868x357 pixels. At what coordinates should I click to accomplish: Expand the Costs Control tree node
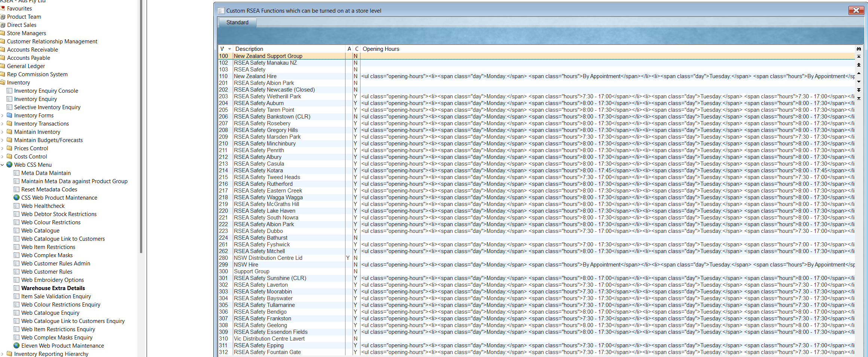point(2,157)
